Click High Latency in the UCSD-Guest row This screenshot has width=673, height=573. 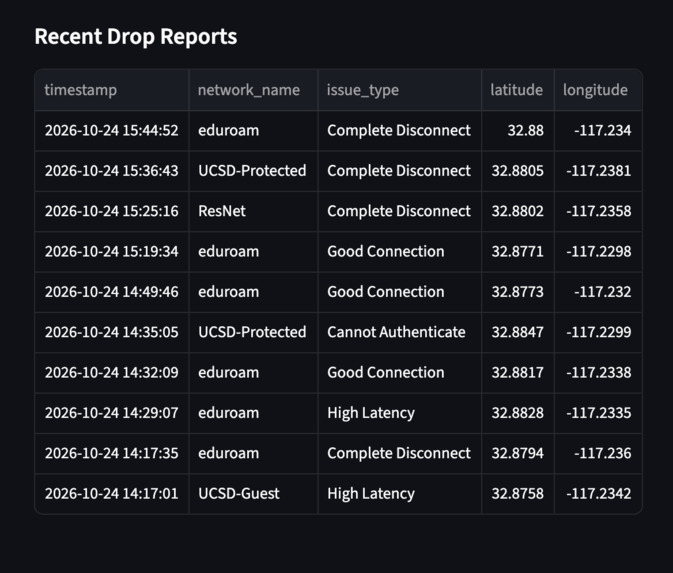[x=400, y=494]
